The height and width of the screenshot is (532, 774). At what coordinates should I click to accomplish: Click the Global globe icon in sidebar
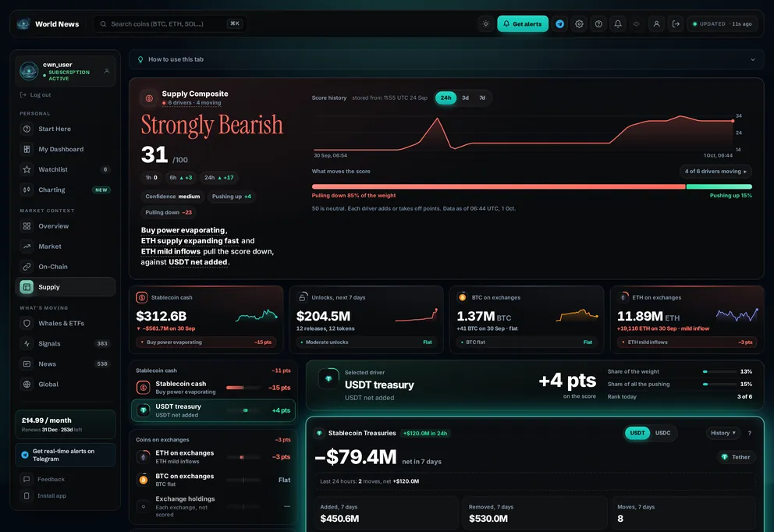pos(27,384)
